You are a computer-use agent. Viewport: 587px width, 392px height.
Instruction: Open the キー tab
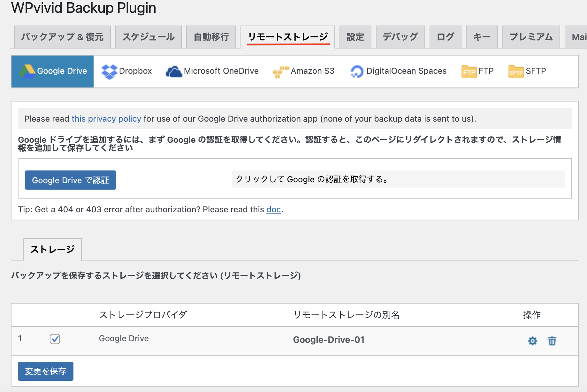[x=482, y=37]
